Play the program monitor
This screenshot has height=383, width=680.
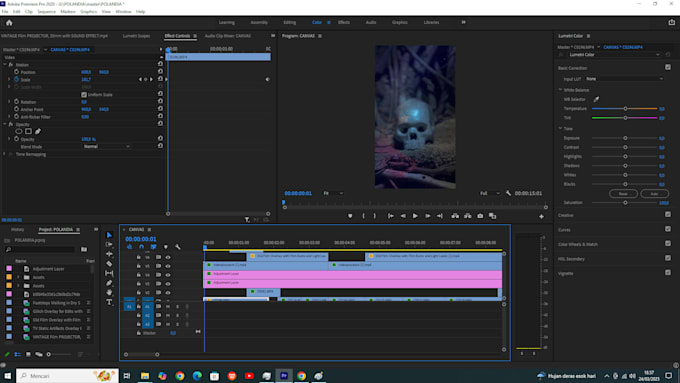[x=415, y=216]
